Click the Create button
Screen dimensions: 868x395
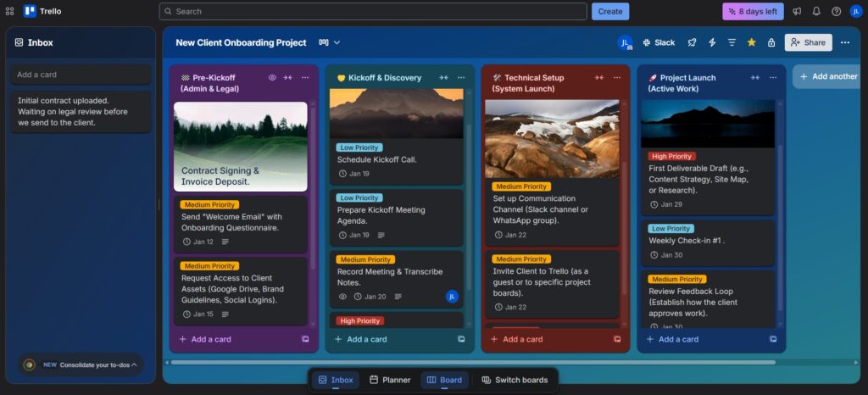(610, 11)
